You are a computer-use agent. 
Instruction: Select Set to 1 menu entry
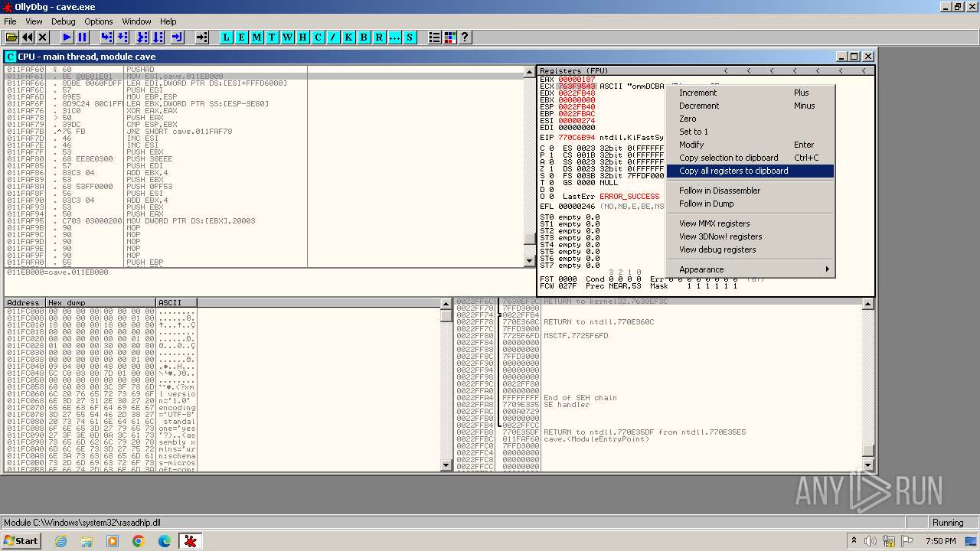pyautogui.click(x=750, y=132)
